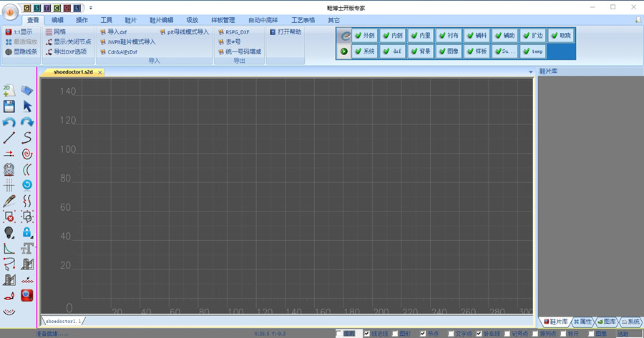Close the shoedoctor1.s2d document tab

coord(99,72)
